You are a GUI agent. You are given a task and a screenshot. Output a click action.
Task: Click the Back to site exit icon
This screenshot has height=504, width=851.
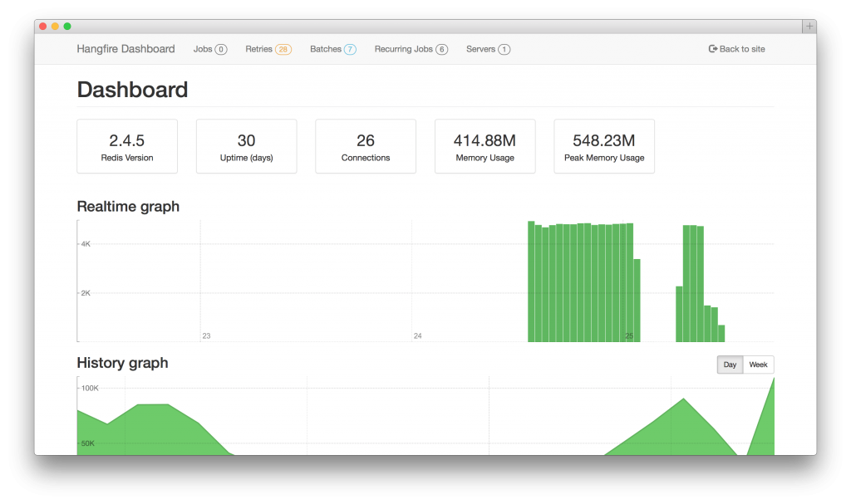tap(711, 49)
